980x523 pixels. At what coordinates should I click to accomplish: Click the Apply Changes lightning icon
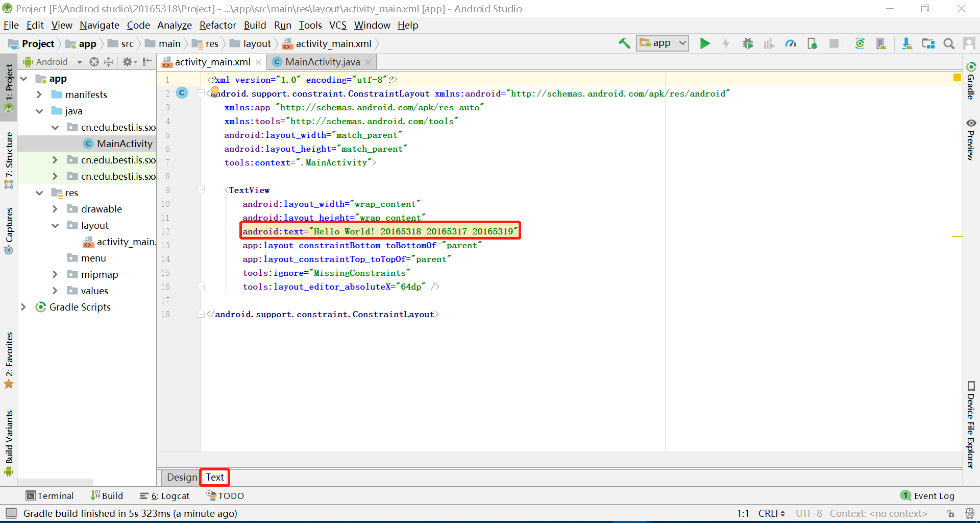point(726,43)
